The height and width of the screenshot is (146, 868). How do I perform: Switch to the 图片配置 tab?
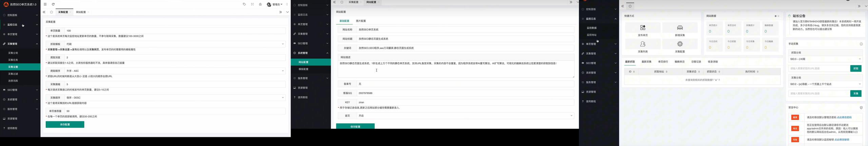[x=361, y=21]
